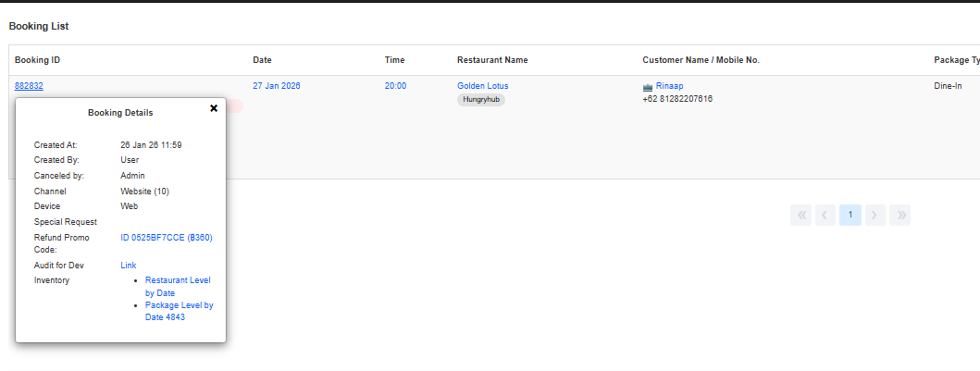Click the icon beside customer Rinaap

tap(648, 86)
